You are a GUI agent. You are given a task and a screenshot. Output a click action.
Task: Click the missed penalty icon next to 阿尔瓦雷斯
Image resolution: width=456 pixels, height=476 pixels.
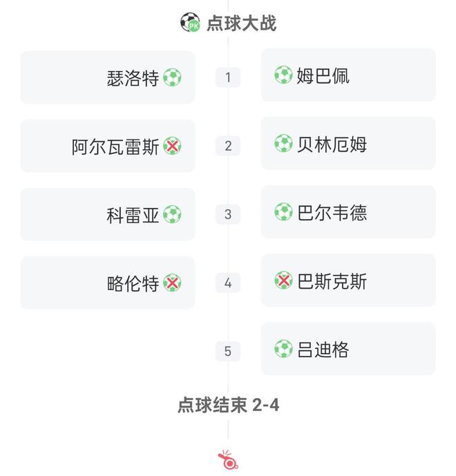(x=172, y=146)
